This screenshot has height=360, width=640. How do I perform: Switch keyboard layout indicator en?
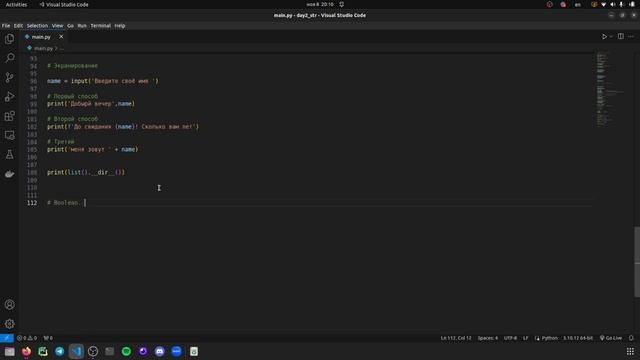(x=578, y=4)
